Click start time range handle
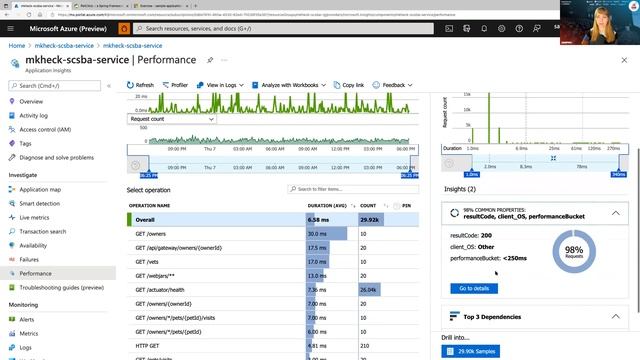Image resolution: width=640 pixels, height=360 pixels. tap(149, 175)
